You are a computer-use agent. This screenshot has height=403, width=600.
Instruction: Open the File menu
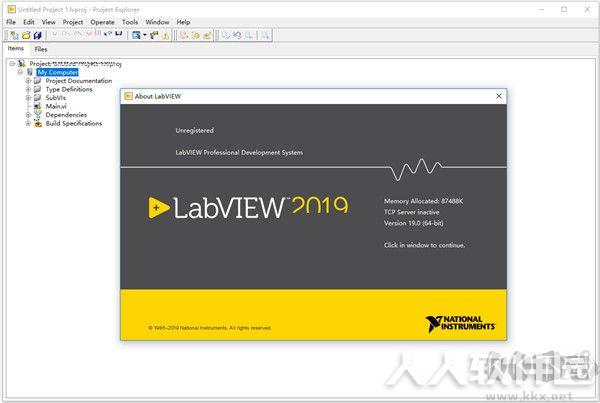(x=11, y=22)
